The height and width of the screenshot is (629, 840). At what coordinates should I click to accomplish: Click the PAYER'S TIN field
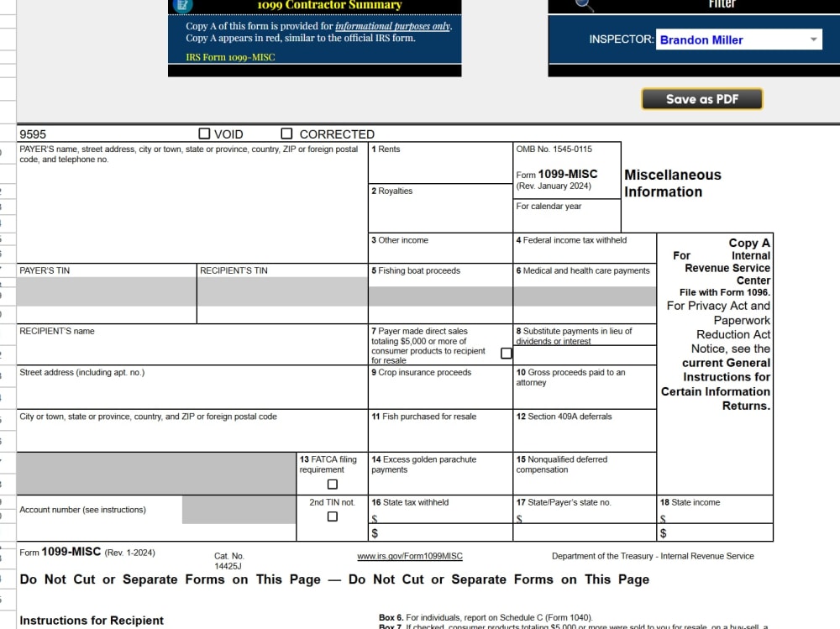[107, 294]
